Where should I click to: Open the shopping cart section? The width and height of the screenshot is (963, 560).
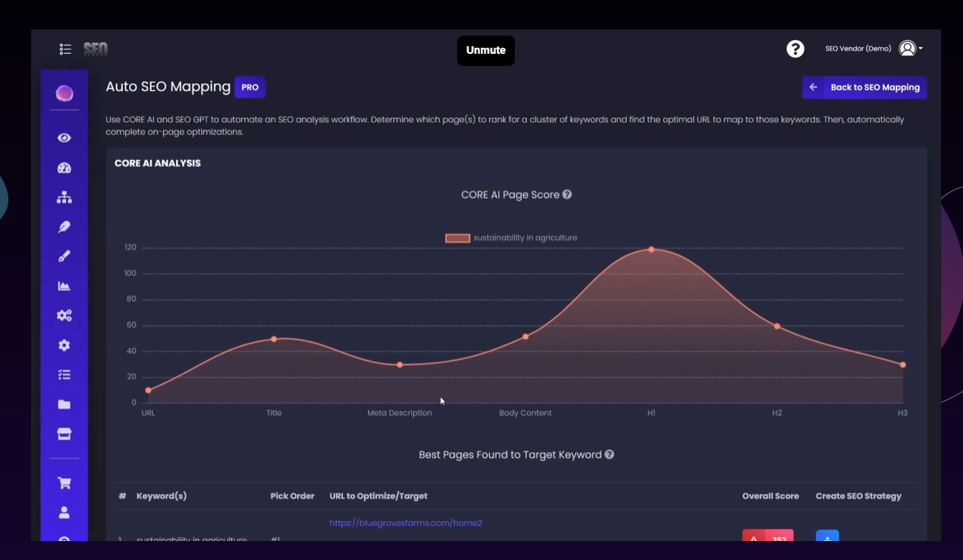[x=64, y=482]
